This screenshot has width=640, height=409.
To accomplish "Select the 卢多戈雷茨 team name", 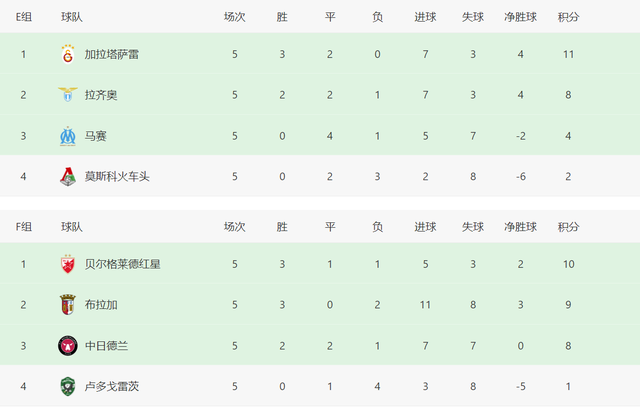I will pos(111,386).
